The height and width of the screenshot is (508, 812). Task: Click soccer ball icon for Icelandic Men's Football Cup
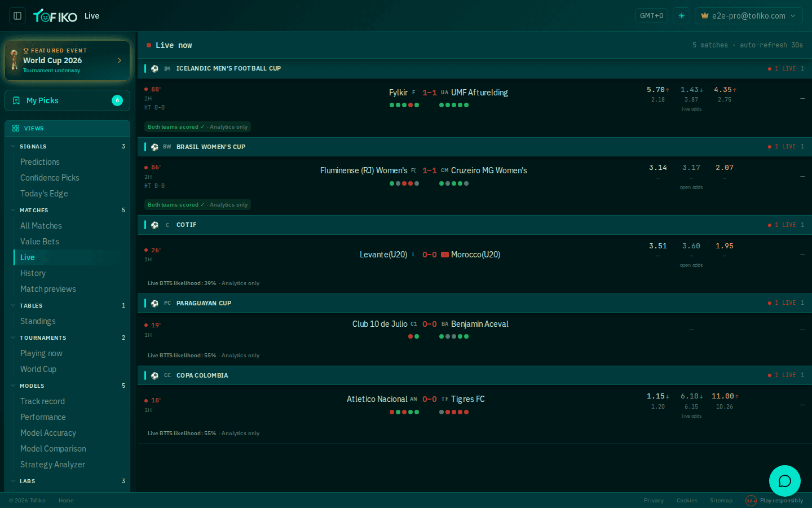coord(155,68)
